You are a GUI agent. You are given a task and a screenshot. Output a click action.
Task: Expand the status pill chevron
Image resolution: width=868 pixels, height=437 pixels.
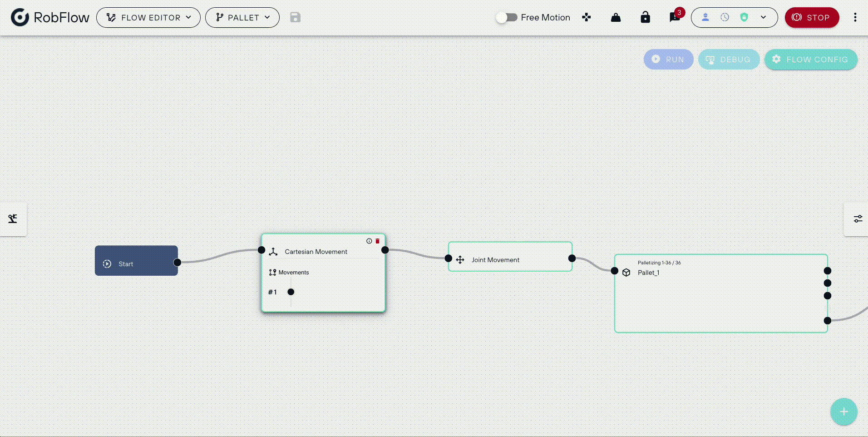pyautogui.click(x=764, y=17)
